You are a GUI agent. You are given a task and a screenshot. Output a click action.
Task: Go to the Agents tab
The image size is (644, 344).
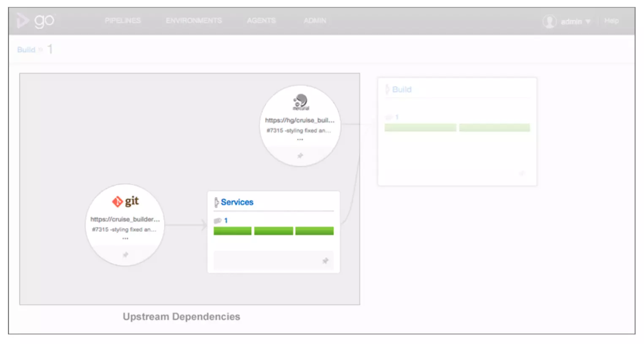tap(261, 20)
